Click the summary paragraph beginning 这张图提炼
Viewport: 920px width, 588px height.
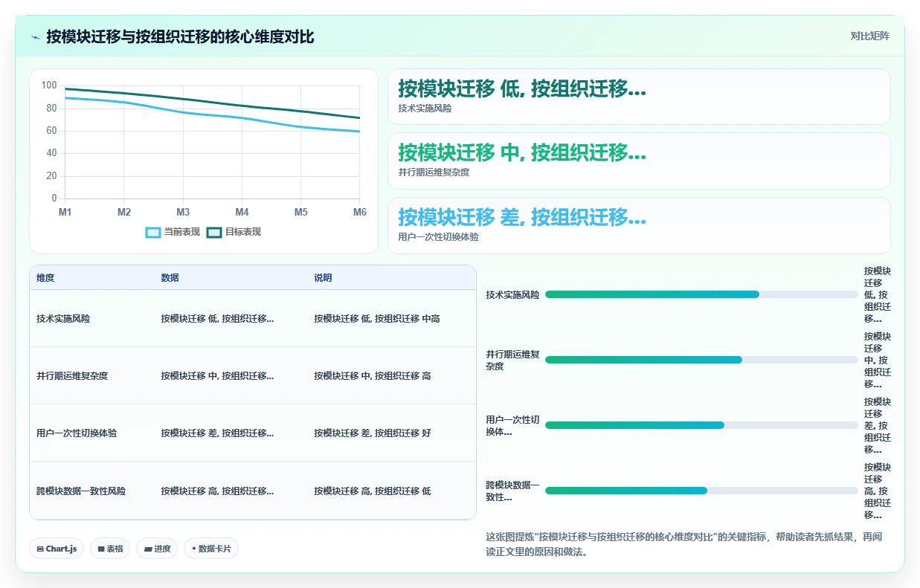(x=683, y=545)
